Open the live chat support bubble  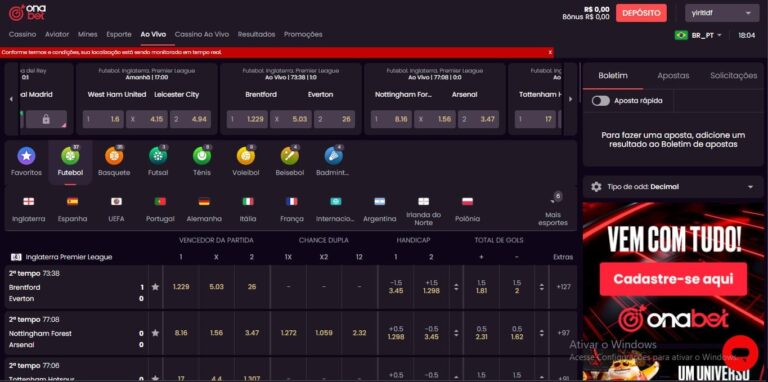pyautogui.click(x=740, y=353)
